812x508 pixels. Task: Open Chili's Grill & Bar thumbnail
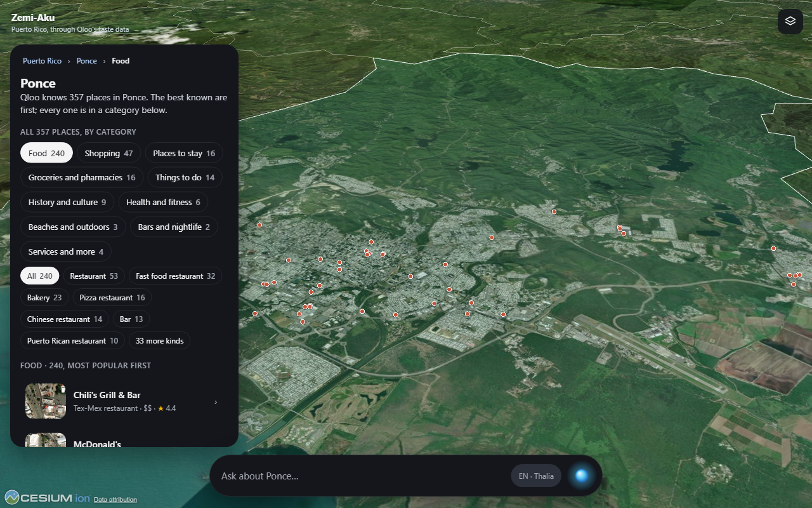tap(46, 401)
